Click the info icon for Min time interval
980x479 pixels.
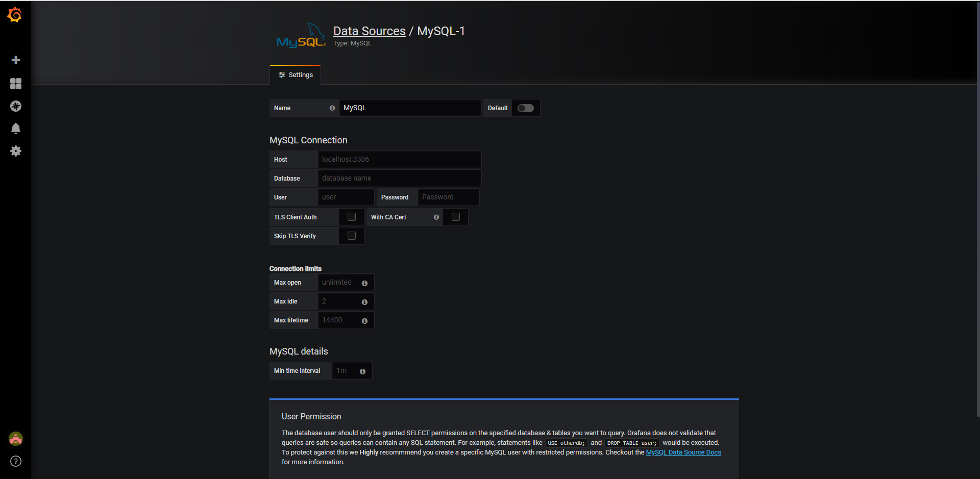pyautogui.click(x=362, y=371)
